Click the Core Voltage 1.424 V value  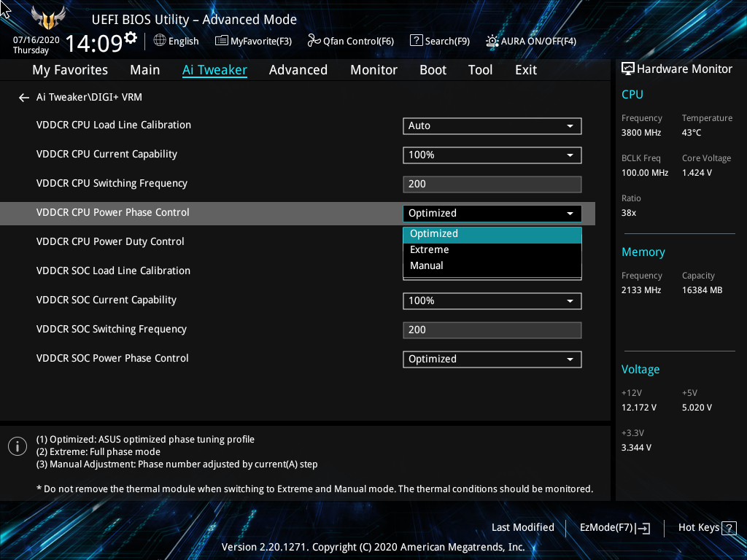[697, 173]
